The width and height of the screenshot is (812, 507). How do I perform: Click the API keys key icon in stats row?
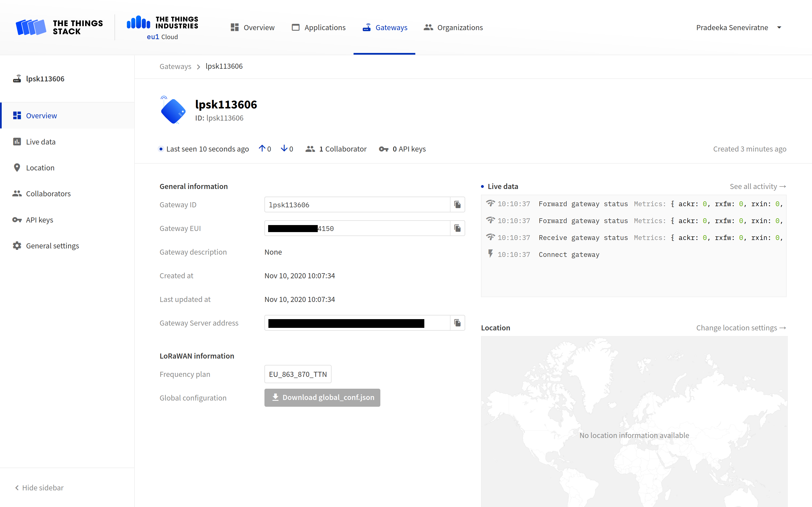coord(383,149)
